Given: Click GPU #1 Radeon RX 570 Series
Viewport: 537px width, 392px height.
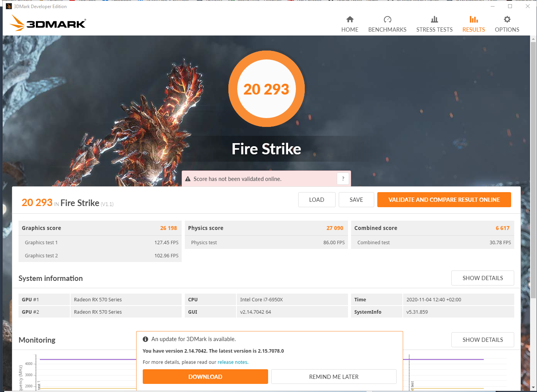Looking at the screenshot, I should pos(100,299).
